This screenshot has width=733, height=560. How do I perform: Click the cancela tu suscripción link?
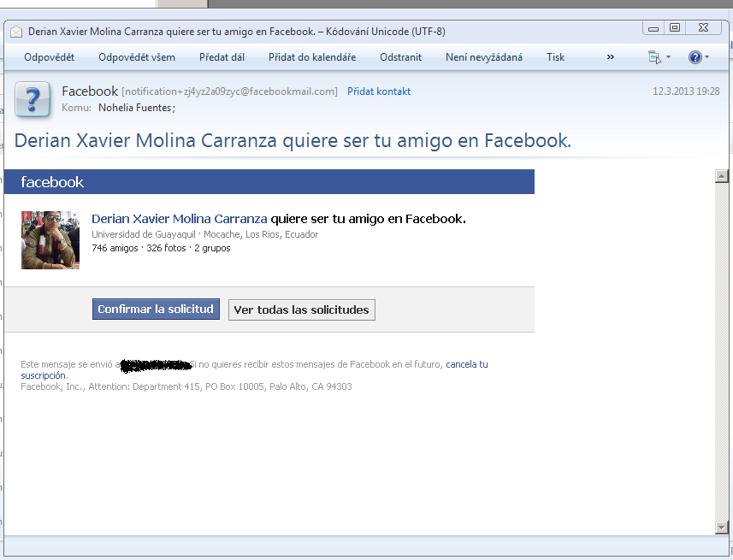466,364
